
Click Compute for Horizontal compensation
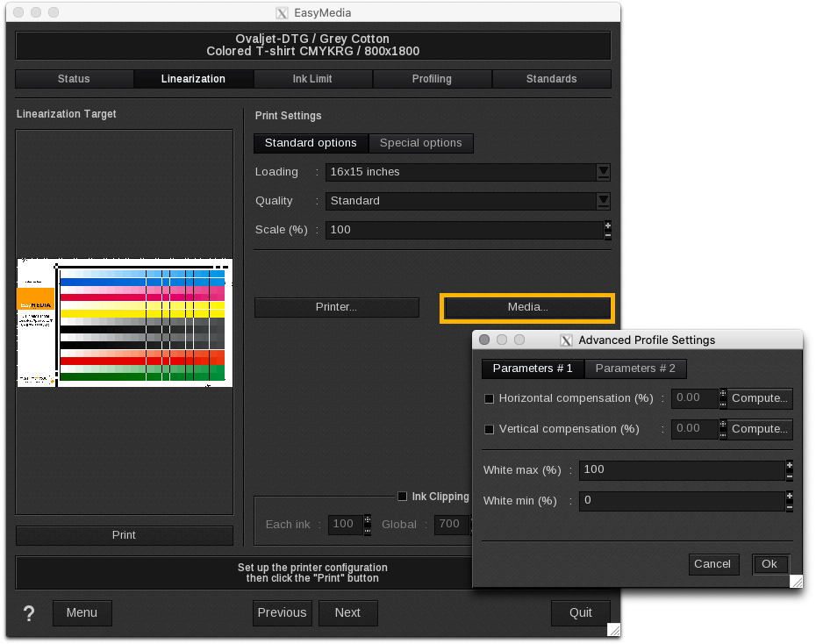click(760, 398)
